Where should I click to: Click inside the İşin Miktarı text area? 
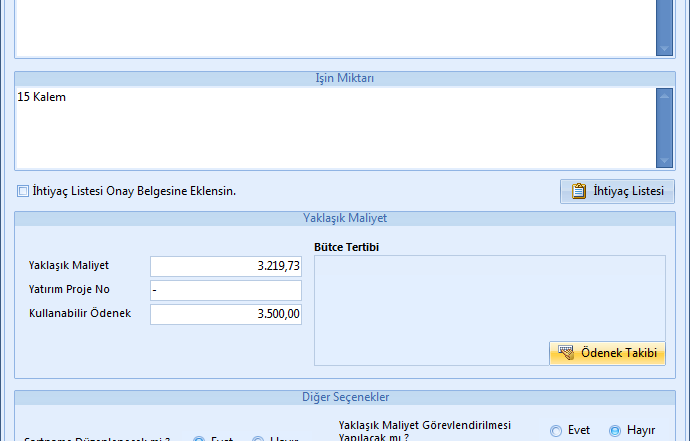tap(330, 130)
